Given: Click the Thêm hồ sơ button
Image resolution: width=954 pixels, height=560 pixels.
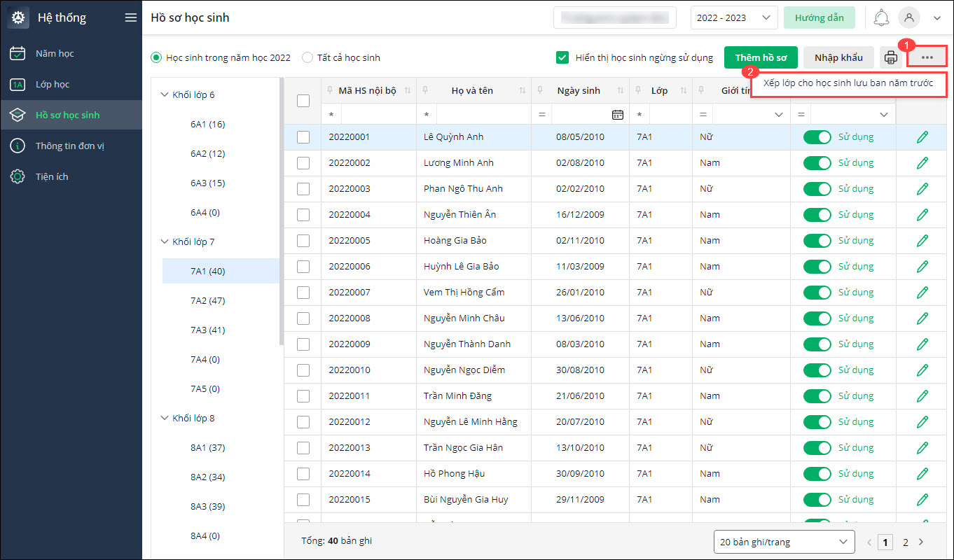Looking at the screenshot, I should [x=761, y=57].
